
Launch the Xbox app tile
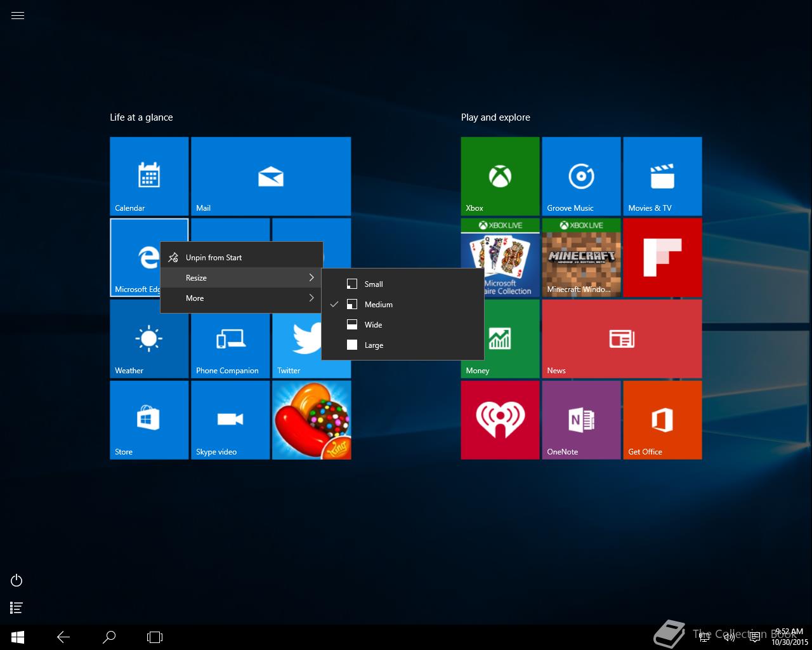500,176
